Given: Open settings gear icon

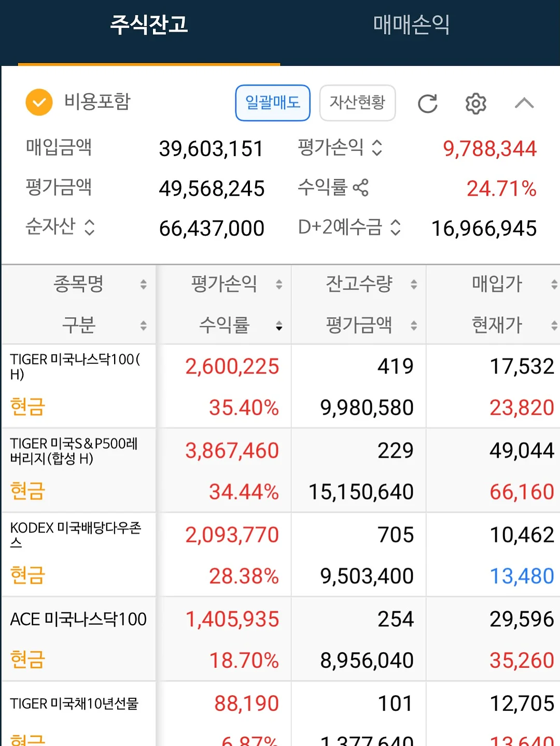Looking at the screenshot, I should 475,103.
